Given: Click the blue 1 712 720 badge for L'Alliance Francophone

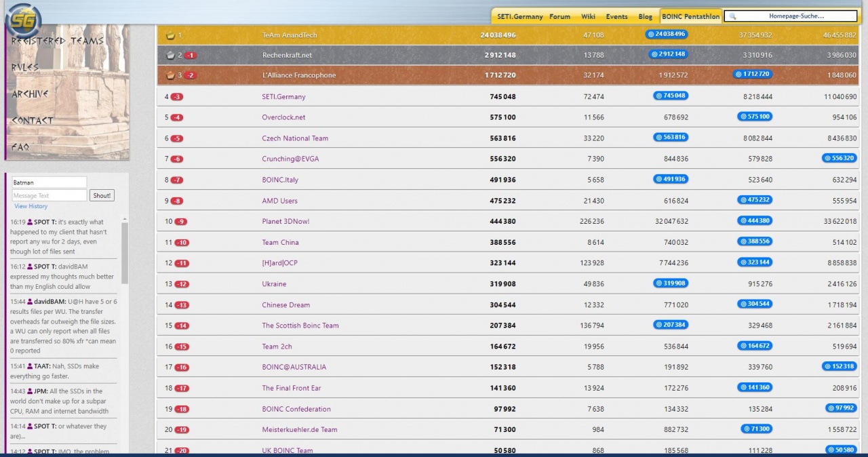Looking at the screenshot, I should tap(753, 74).
